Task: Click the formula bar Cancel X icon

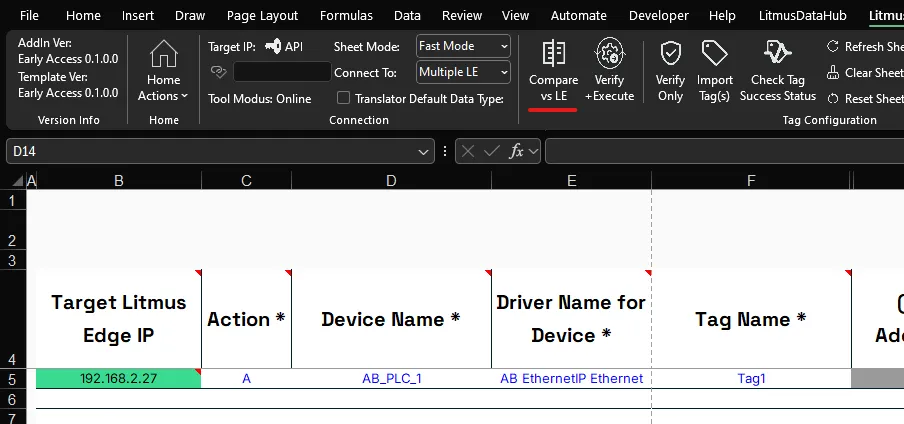Action: pos(468,151)
